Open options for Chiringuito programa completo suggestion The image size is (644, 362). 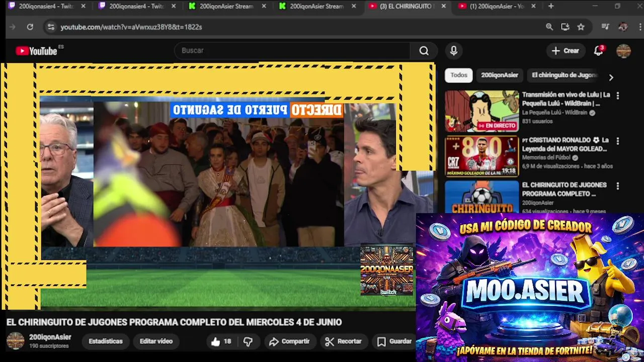pyautogui.click(x=618, y=186)
